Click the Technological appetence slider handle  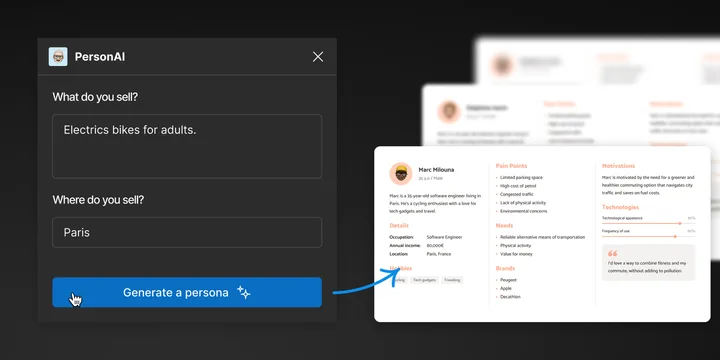(680, 223)
